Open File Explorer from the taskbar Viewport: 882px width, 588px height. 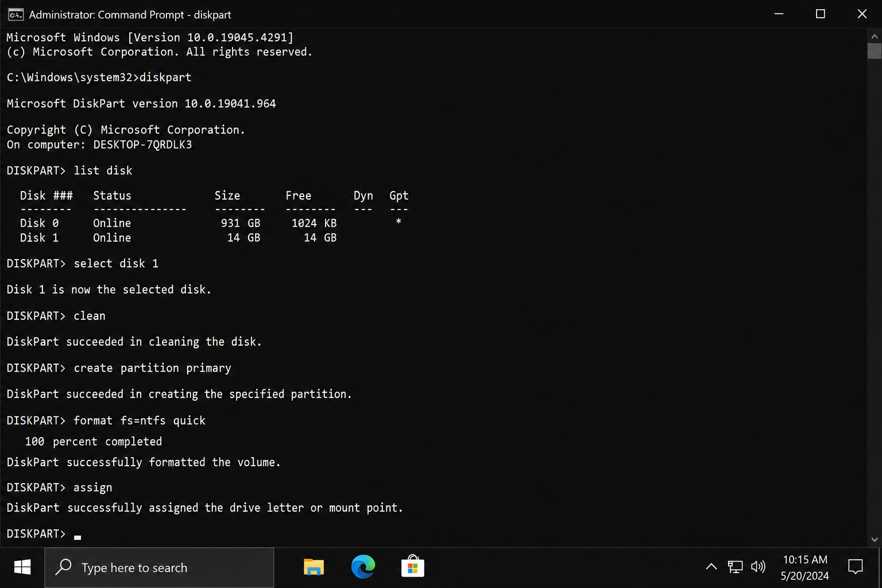coord(314,567)
